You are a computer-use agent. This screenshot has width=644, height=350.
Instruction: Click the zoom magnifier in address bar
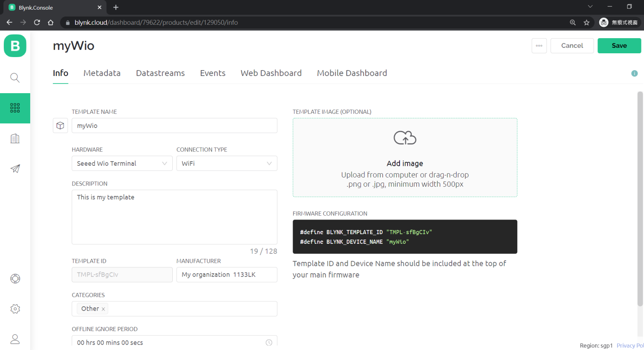coord(573,23)
